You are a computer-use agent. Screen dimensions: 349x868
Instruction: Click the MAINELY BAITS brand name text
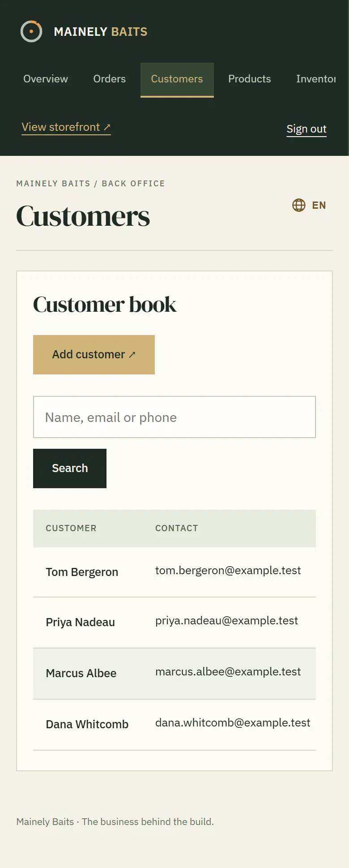pos(101,32)
